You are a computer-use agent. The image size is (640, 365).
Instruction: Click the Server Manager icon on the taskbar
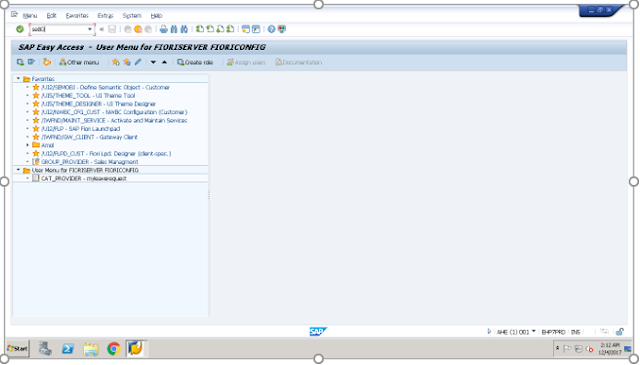(x=45, y=349)
